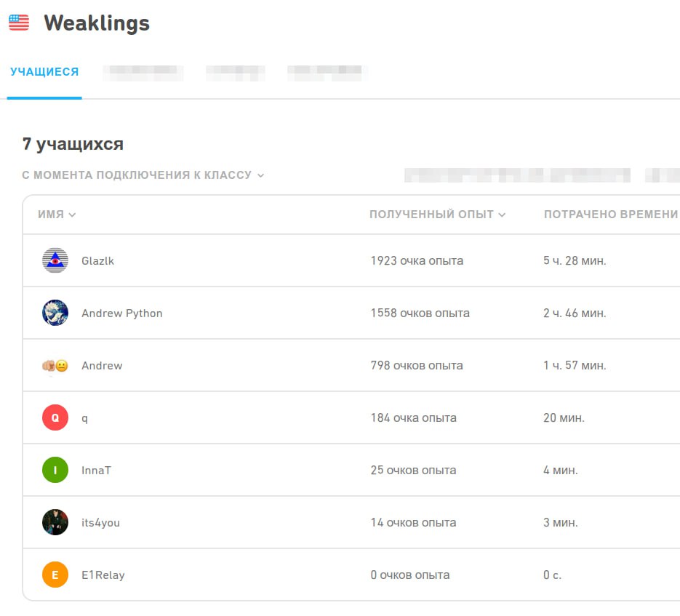Click the ПОТРАЧЕНО ВРЕМЕНИ column header
The image size is (680, 616).
(610, 215)
